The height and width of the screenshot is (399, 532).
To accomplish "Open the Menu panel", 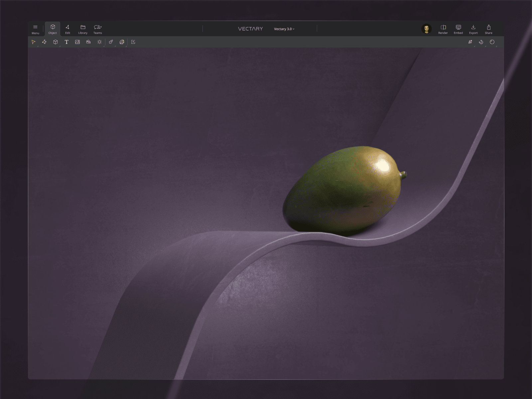I will (35, 29).
